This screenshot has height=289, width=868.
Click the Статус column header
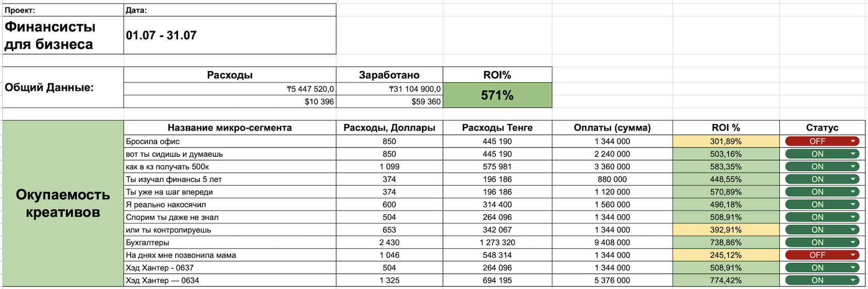[822, 127]
